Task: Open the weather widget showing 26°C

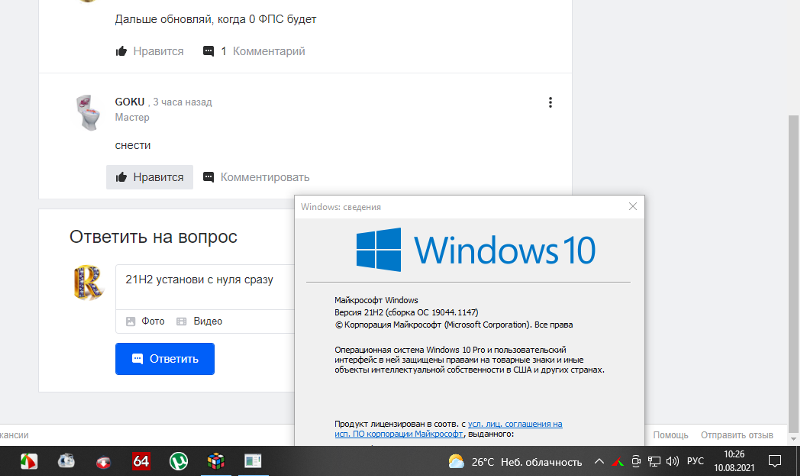Action: pos(515,462)
